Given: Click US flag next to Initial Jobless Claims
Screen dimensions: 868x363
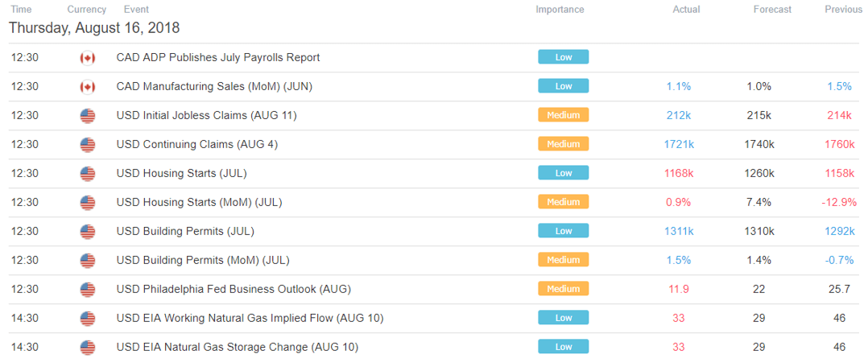Looking at the screenshot, I should [x=88, y=116].
